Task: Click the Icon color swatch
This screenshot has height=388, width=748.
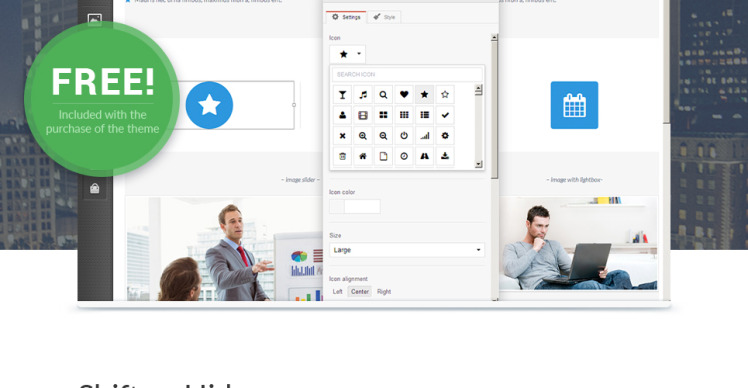Action: [355, 207]
